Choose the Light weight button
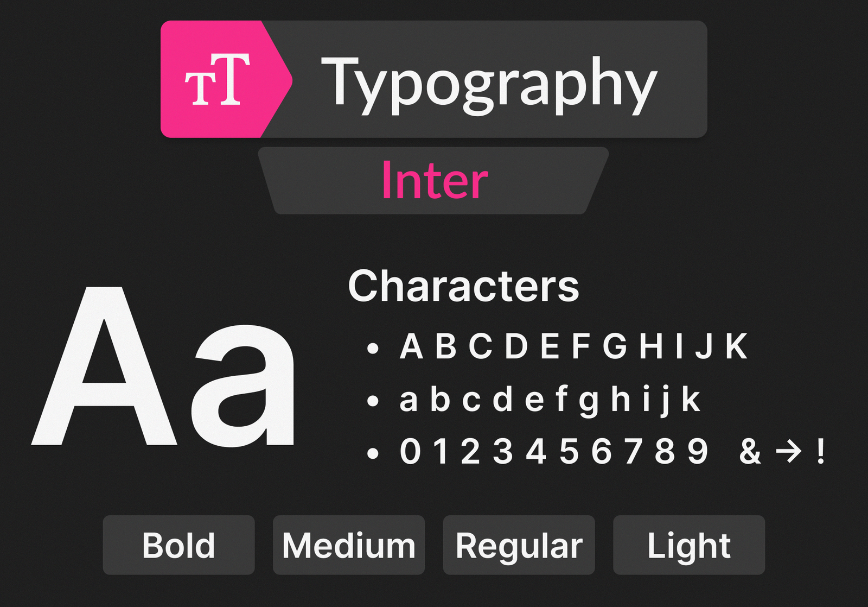 tap(688, 545)
